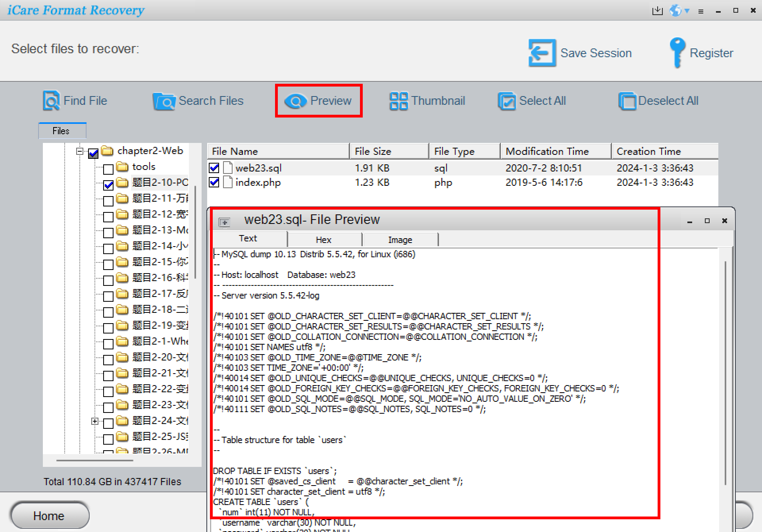Click the download icon in title bar

pos(657,10)
